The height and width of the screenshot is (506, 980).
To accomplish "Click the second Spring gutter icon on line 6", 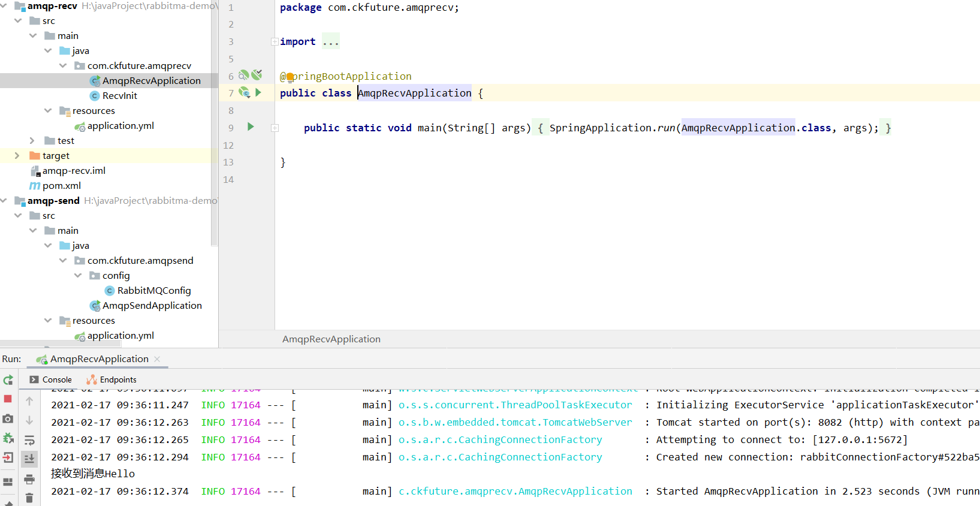I will (x=257, y=75).
